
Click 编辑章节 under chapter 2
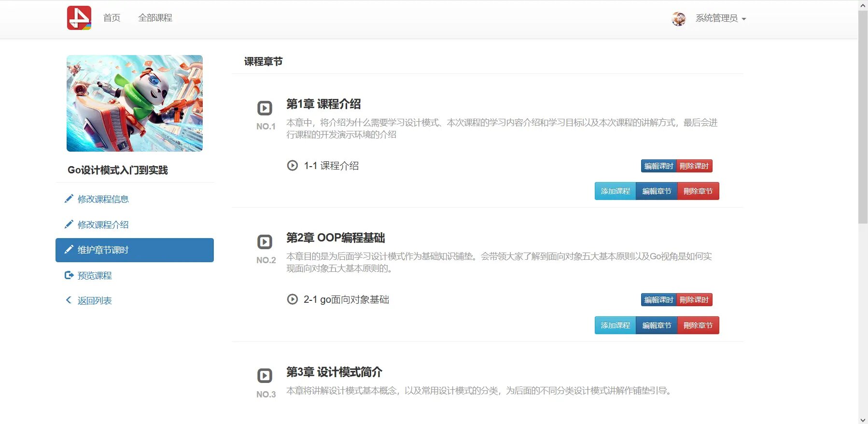click(657, 325)
